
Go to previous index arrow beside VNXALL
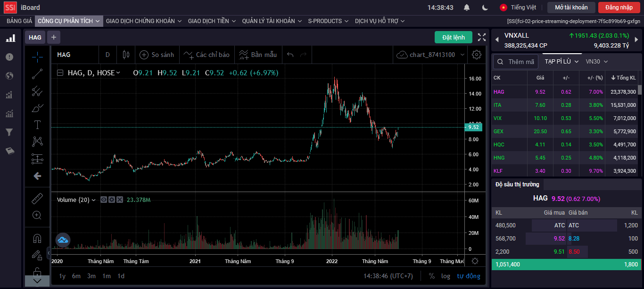click(496, 40)
